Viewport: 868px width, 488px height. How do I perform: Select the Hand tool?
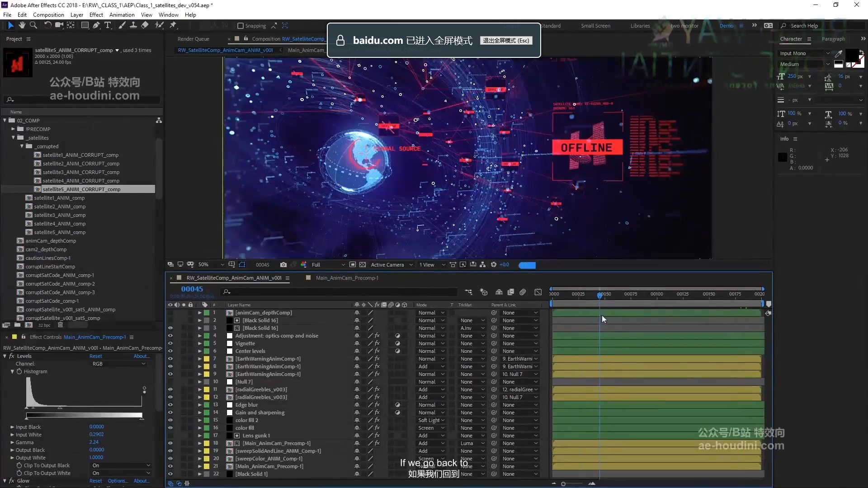22,25
